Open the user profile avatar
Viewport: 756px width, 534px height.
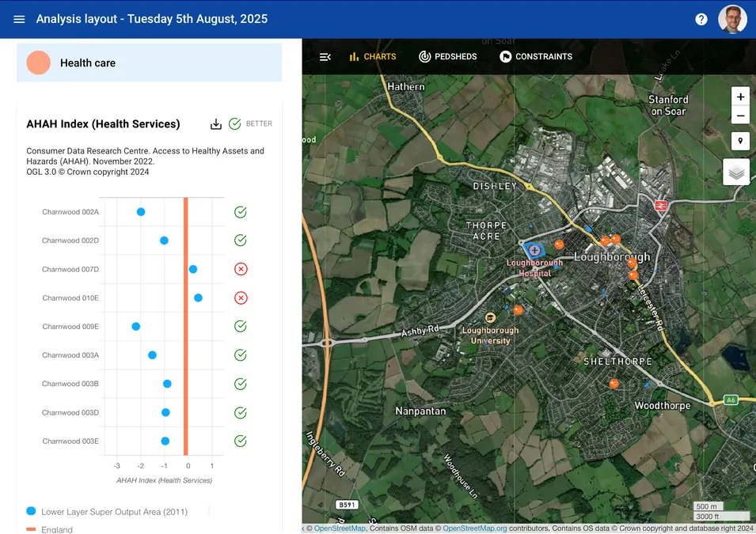(x=732, y=19)
